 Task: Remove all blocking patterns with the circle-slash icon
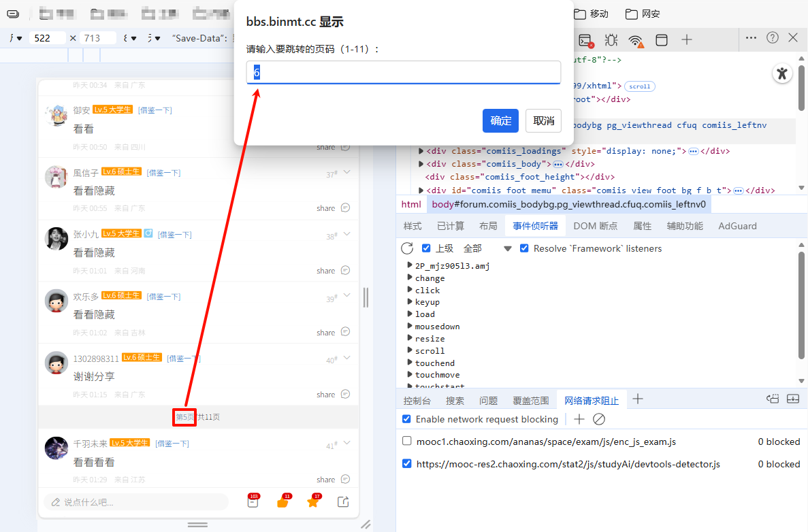tap(599, 419)
